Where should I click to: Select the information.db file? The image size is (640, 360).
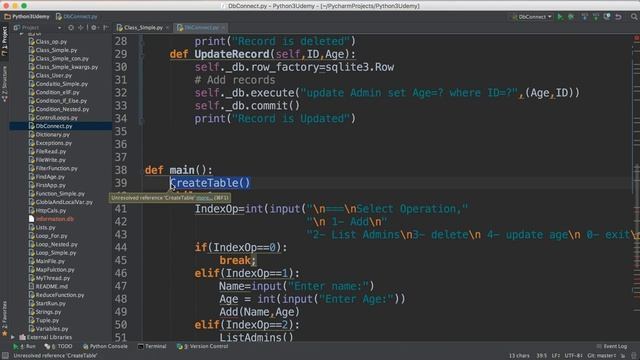pyautogui.click(x=54, y=219)
